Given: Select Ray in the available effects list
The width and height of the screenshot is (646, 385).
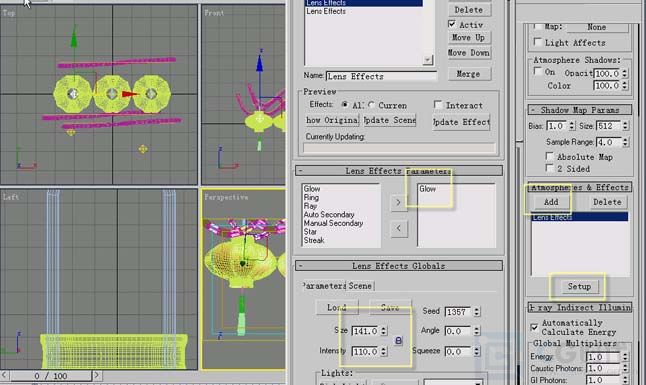Looking at the screenshot, I should point(310,206).
